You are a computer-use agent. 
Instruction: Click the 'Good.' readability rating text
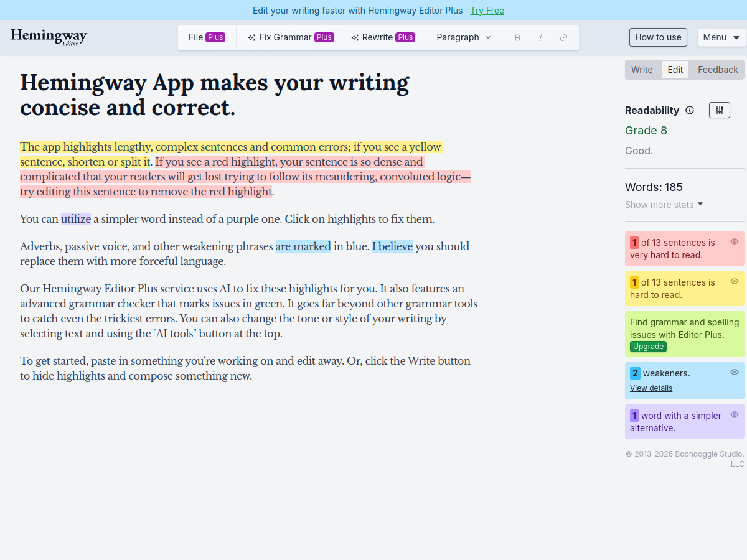coord(639,151)
